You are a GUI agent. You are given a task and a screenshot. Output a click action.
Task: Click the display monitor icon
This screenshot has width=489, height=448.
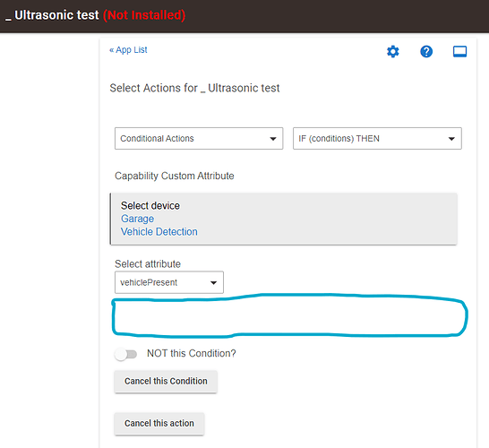[x=459, y=51]
